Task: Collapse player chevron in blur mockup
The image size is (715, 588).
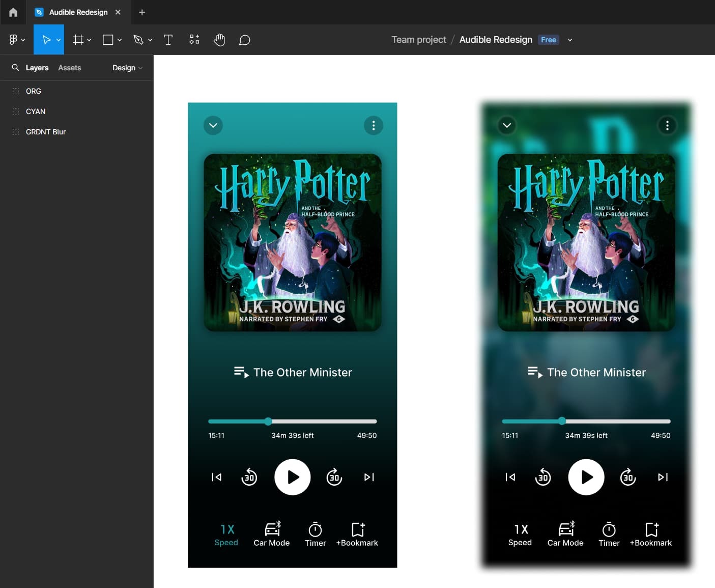Action: (507, 125)
